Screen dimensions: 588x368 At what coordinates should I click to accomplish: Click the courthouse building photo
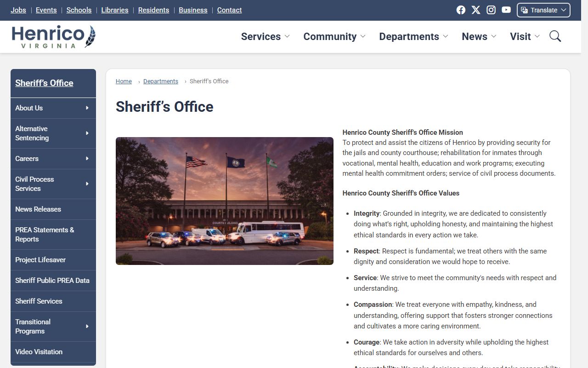(x=225, y=201)
